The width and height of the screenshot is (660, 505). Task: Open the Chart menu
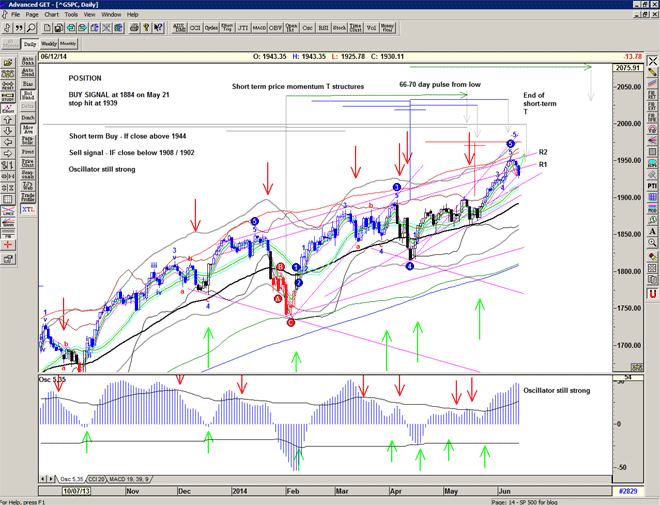pos(53,15)
